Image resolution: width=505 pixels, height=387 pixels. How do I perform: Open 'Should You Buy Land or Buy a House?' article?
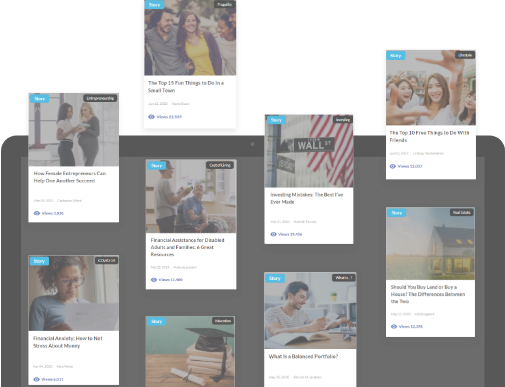(428, 294)
